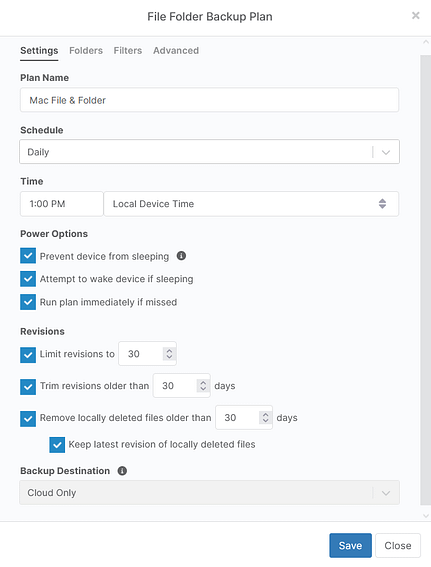Viewport: 431px width, 567px height.
Task: Click the Plan Name input field
Action: click(209, 100)
